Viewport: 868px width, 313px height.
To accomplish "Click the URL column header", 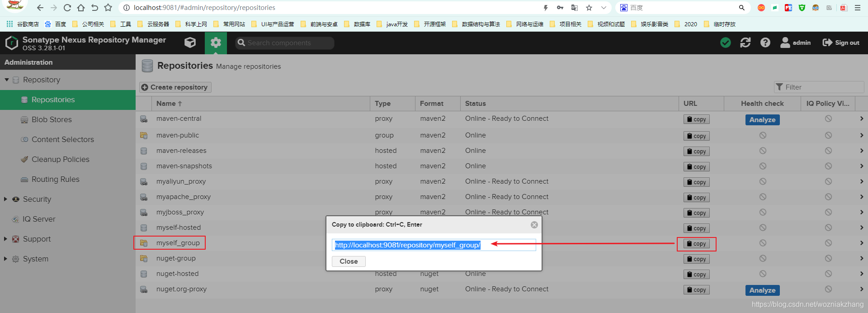I will [x=701, y=103].
